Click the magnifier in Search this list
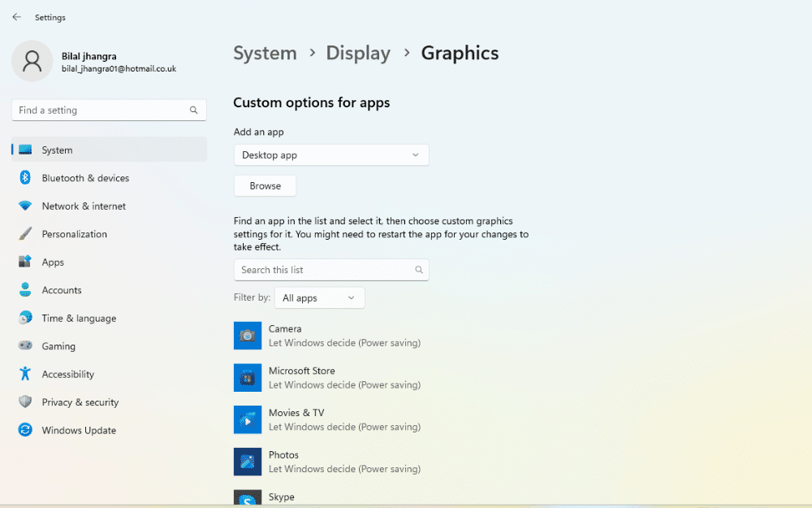 coord(419,270)
